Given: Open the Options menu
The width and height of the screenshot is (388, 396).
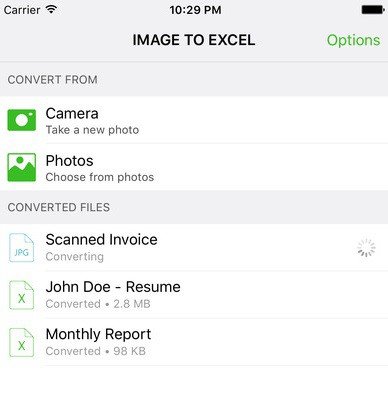Looking at the screenshot, I should pos(353,40).
